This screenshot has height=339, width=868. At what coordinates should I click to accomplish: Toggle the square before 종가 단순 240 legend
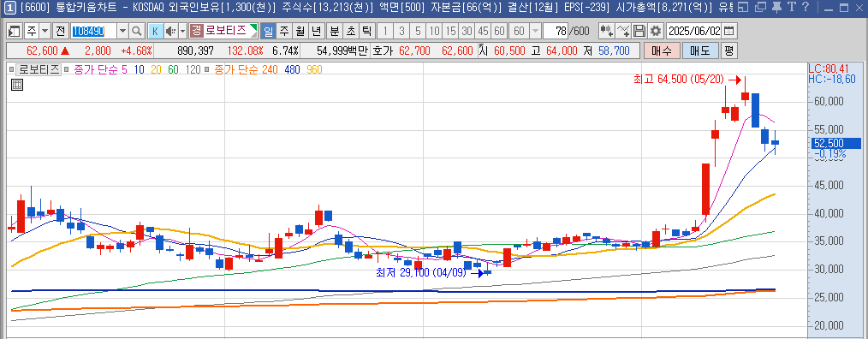pos(206,70)
